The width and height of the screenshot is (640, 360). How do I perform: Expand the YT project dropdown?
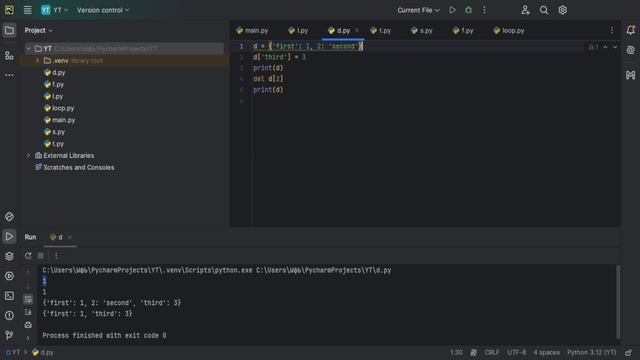(x=54, y=10)
